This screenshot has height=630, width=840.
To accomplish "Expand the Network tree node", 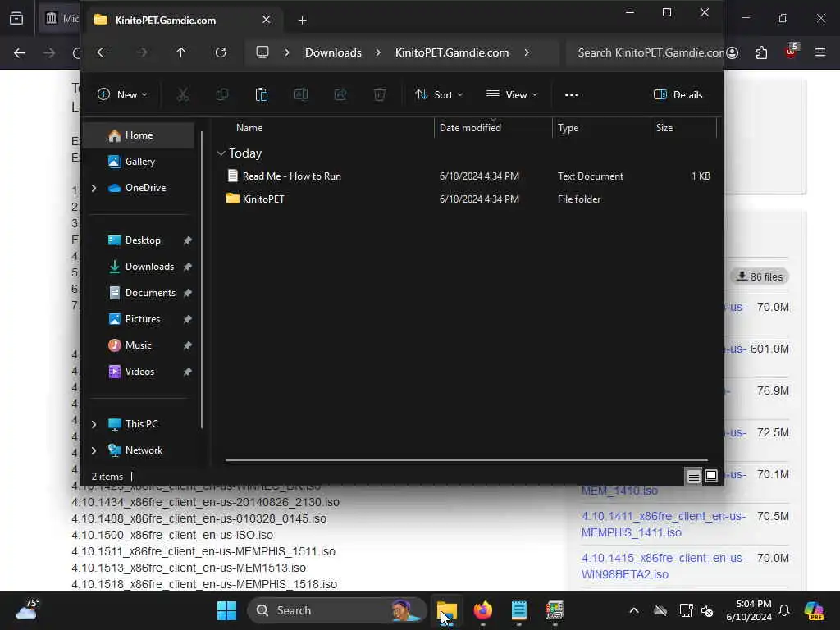I will coord(94,450).
